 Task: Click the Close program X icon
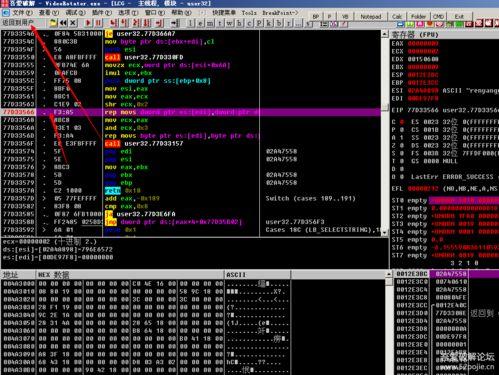[x=73, y=23]
